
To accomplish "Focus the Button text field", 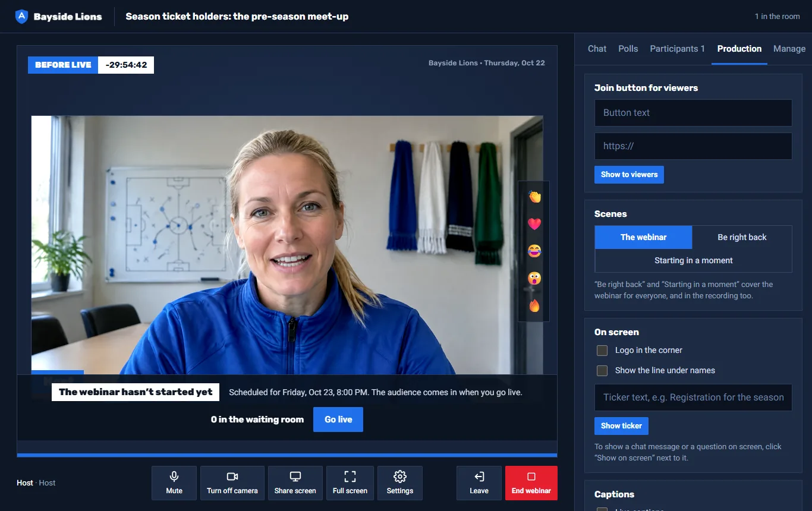I will pos(693,113).
